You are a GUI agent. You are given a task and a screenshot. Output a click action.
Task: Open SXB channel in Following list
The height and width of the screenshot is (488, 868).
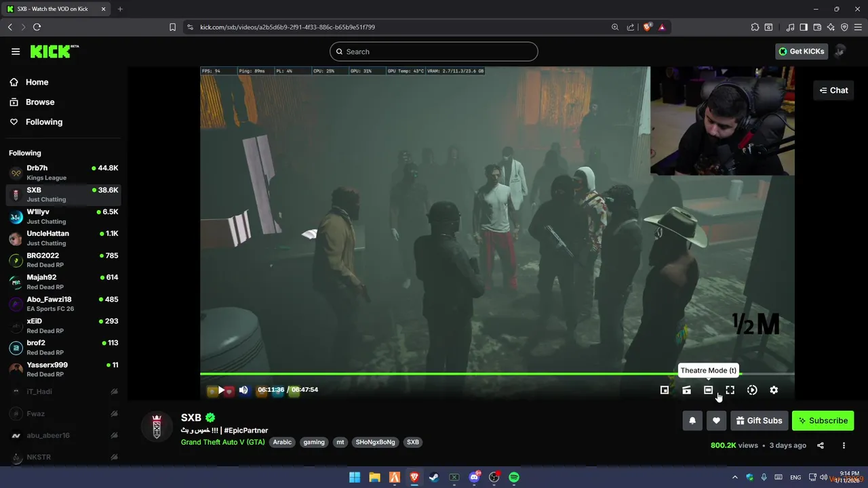point(64,195)
